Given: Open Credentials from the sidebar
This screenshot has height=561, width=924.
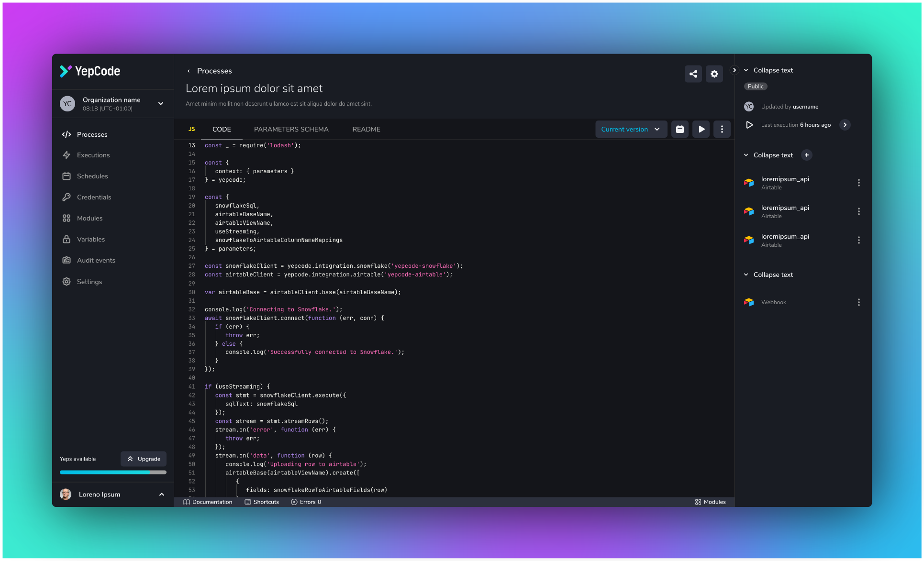Looking at the screenshot, I should pyautogui.click(x=67, y=197).
